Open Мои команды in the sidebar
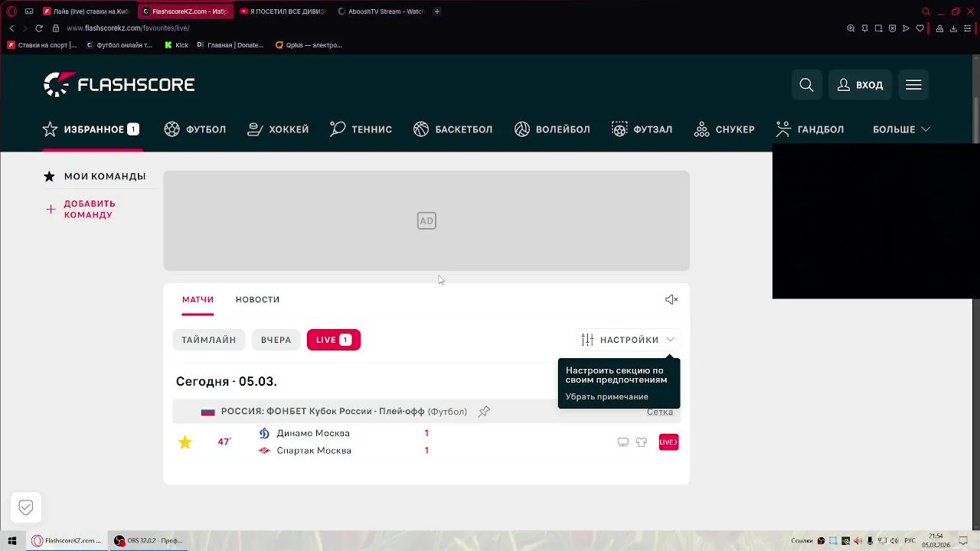The height and width of the screenshot is (551, 980). click(x=95, y=177)
